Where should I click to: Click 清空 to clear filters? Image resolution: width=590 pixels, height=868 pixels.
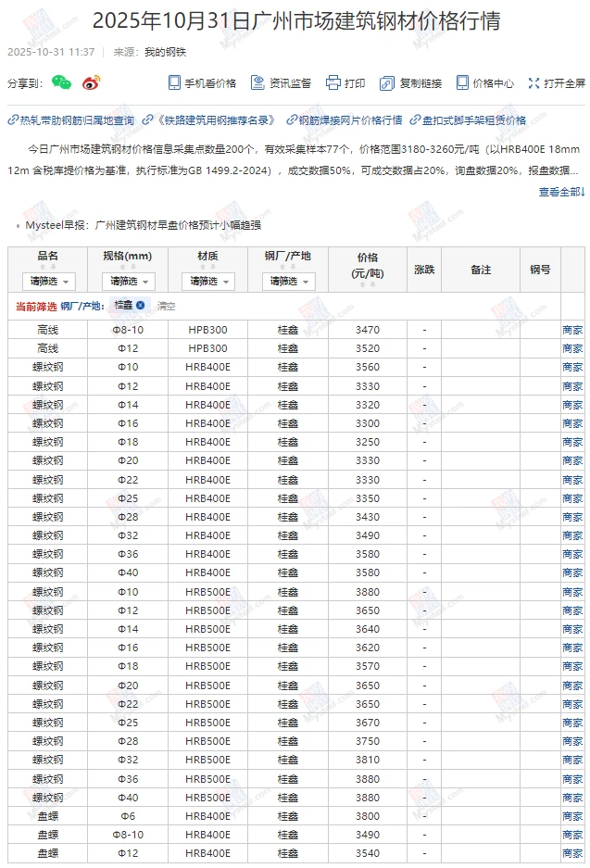166,306
